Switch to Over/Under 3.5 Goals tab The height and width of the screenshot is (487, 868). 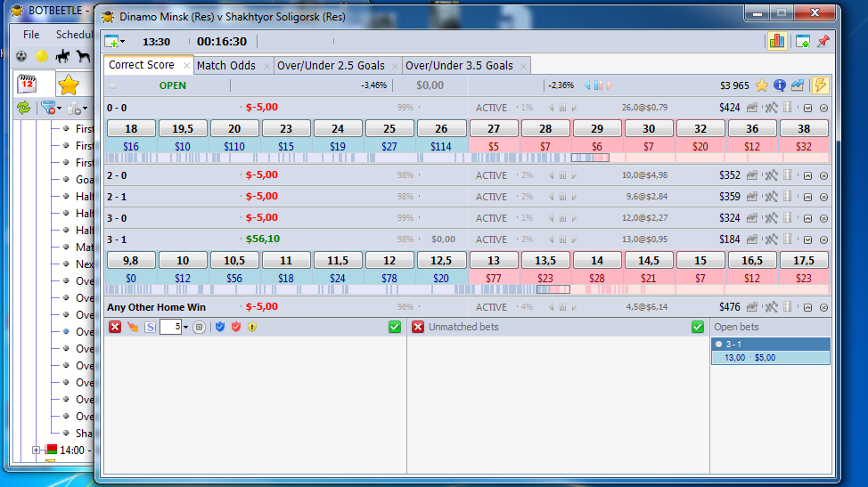click(x=459, y=65)
